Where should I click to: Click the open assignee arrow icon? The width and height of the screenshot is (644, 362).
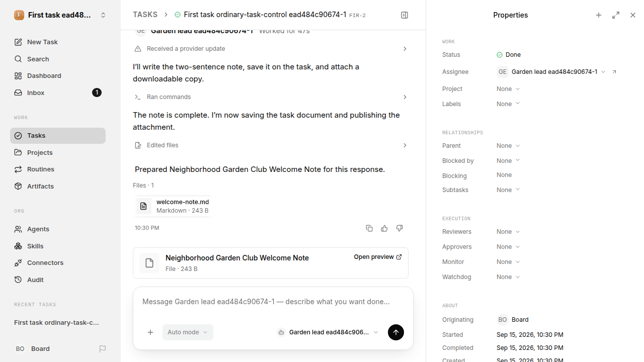tap(614, 72)
